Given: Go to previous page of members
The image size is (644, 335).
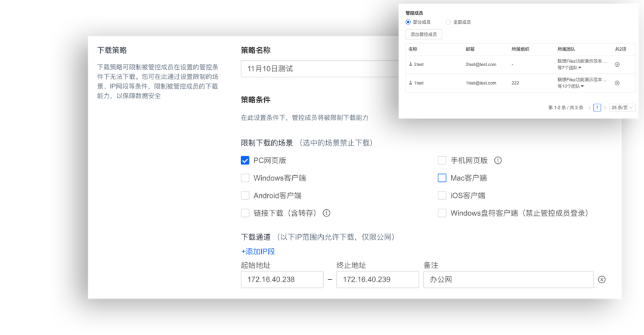Looking at the screenshot, I should point(590,107).
